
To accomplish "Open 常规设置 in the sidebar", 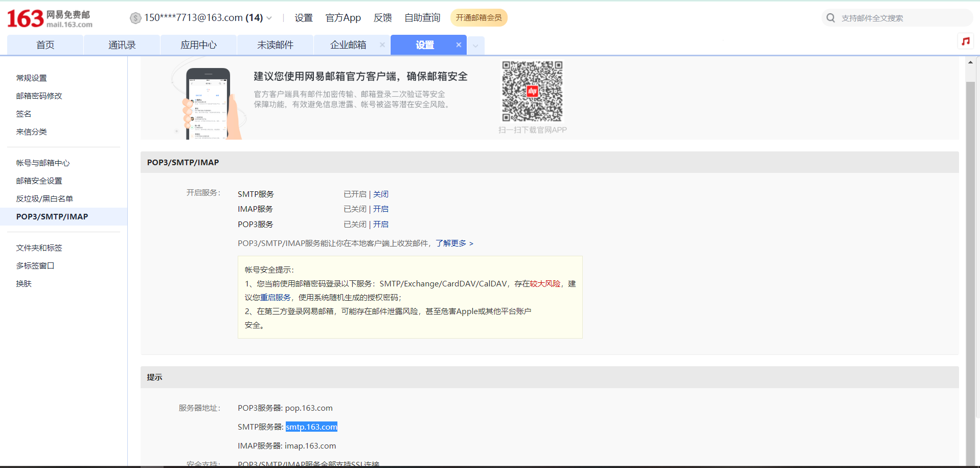I will click(32, 78).
